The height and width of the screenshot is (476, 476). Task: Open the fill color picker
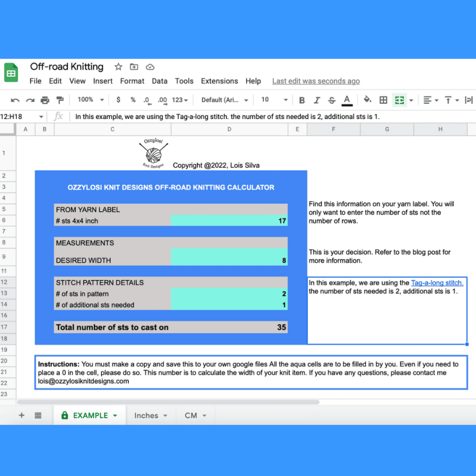(367, 99)
